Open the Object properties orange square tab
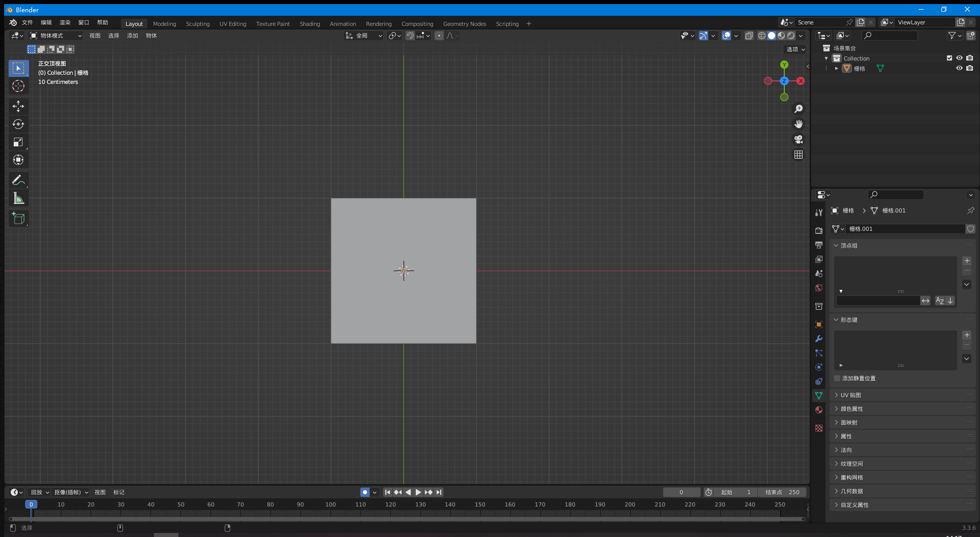This screenshot has height=537, width=980. click(818, 324)
